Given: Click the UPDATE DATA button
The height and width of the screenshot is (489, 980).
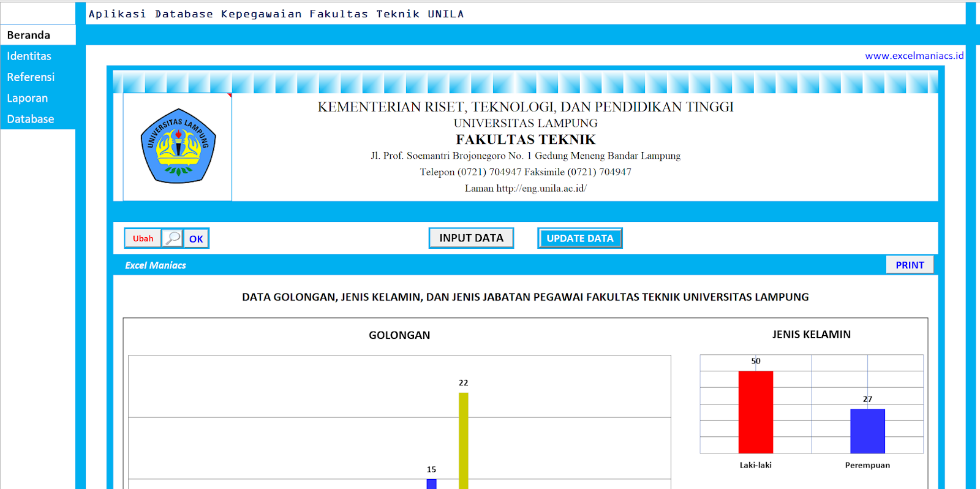Looking at the screenshot, I should [580, 238].
